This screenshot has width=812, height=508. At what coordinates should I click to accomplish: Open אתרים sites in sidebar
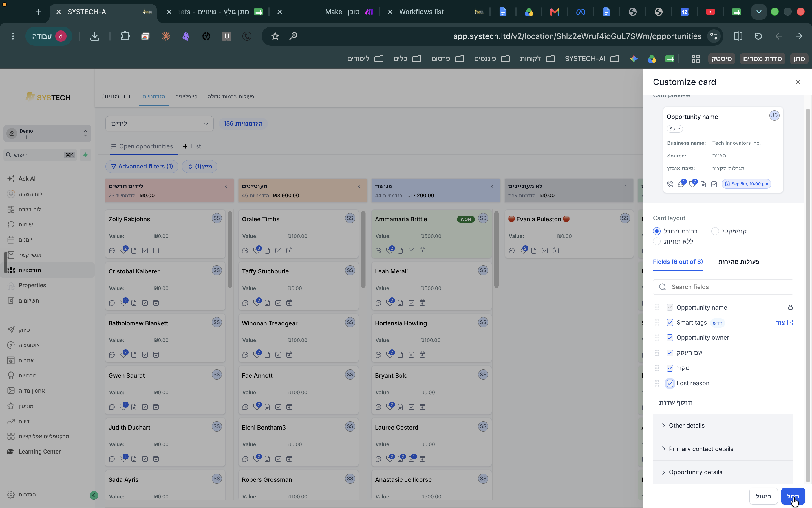point(21,360)
